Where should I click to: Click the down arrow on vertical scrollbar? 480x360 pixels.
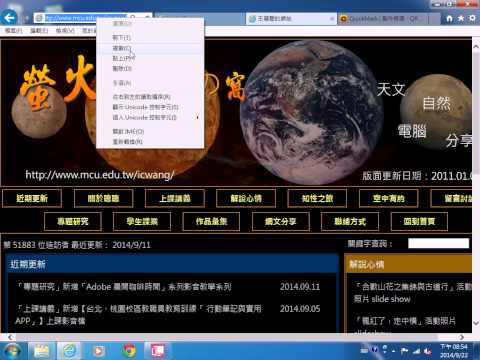pyautogui.click(x=476, y=323)
